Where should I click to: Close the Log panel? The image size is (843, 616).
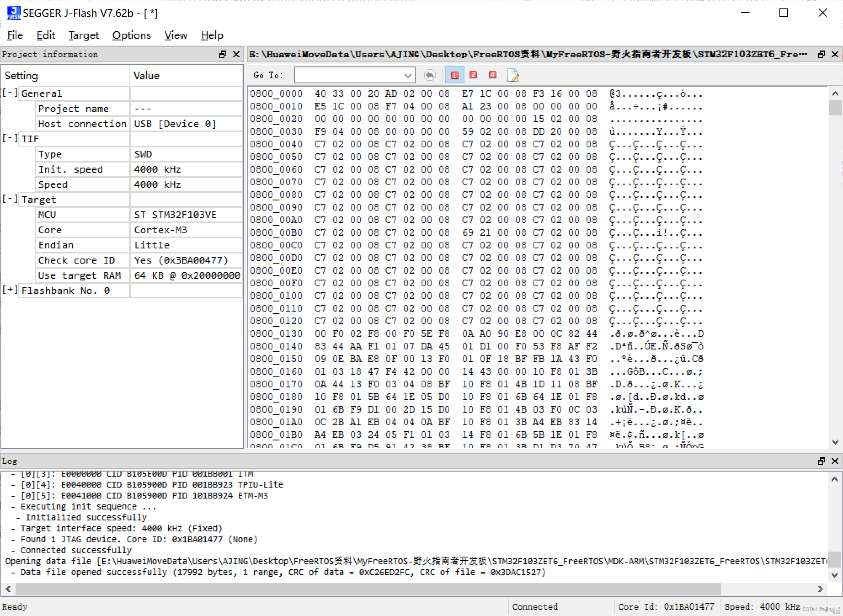tap(835, 461)
